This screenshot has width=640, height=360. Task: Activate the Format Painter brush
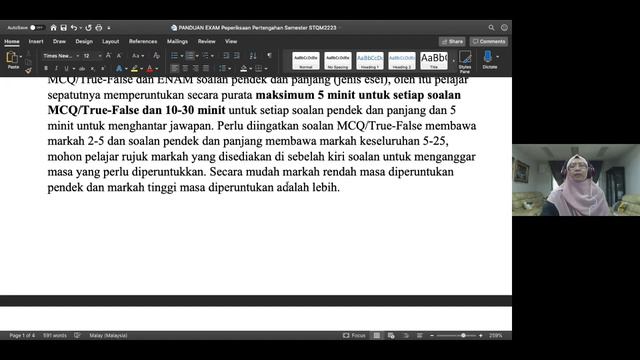pyautogui.click(x=28, y=71)
